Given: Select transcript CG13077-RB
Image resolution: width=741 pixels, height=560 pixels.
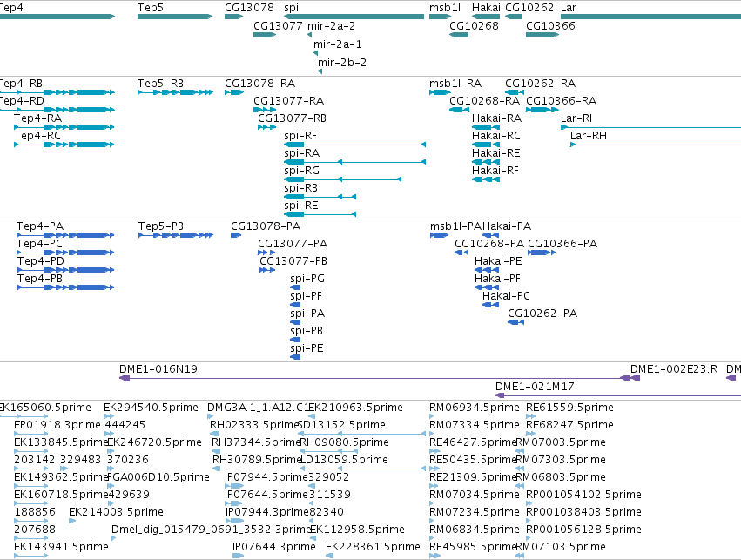Looking at the screenshot, I should 292,118.
